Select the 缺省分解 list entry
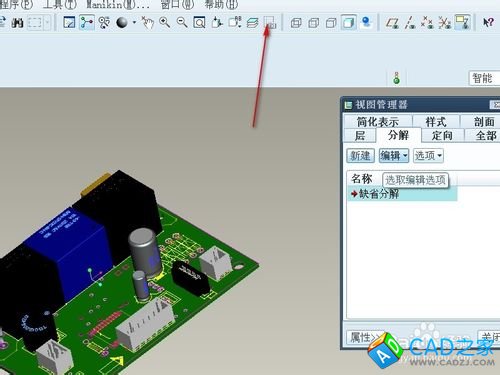This screenshot has height=375, width=500. [x=402, y=194]
